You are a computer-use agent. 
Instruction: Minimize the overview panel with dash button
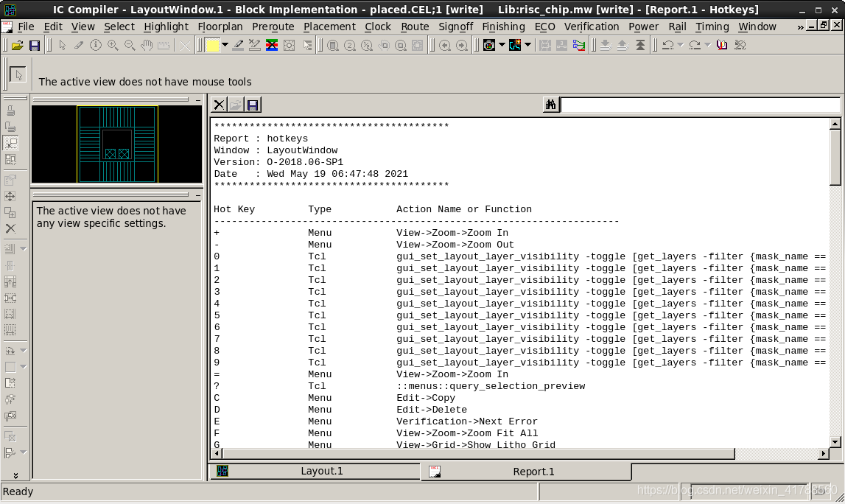tap(198, 99)
